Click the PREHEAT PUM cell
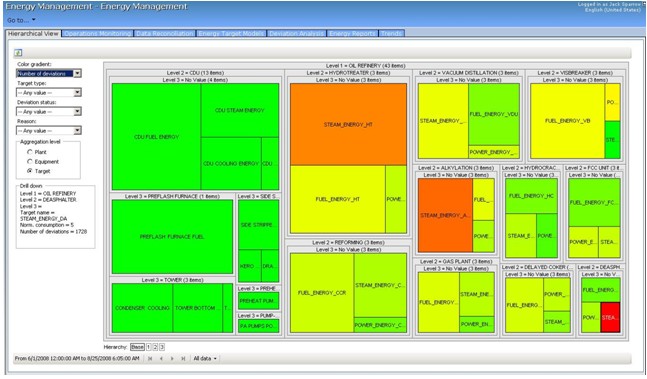 (259, 301)
